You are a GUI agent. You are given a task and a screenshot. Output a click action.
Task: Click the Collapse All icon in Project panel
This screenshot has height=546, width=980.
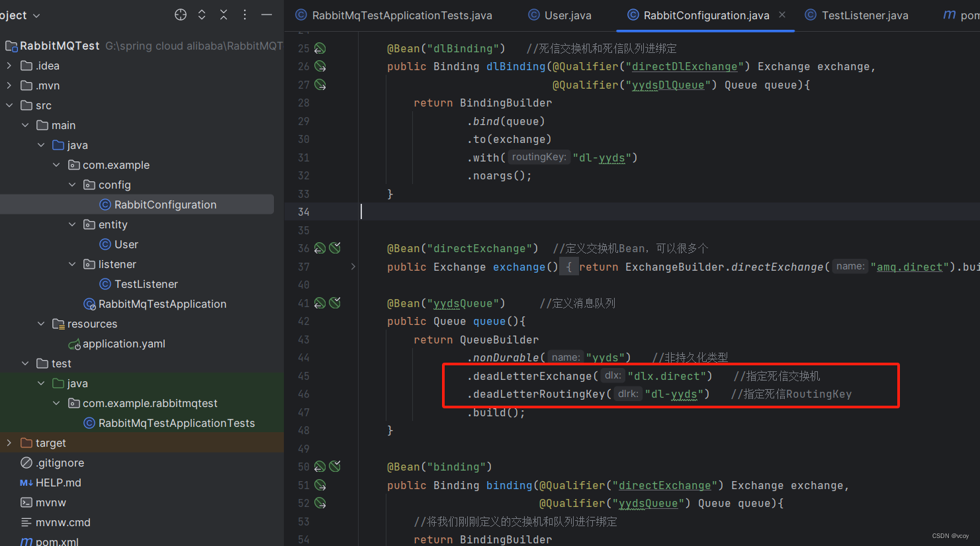pos(224,15)
